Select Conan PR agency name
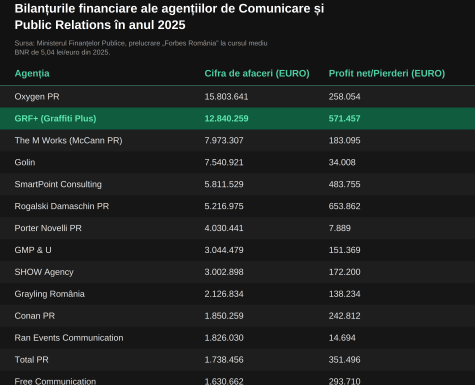 click(x=35, y=316)
